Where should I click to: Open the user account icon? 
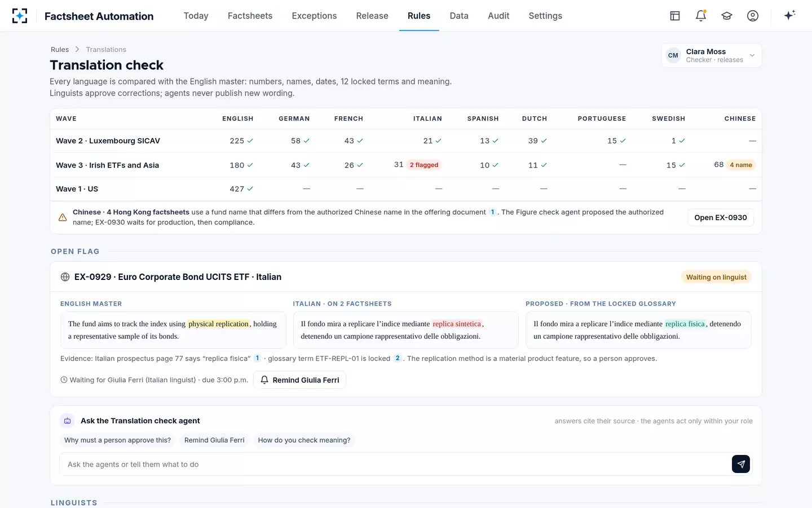[x=753, y=16]
